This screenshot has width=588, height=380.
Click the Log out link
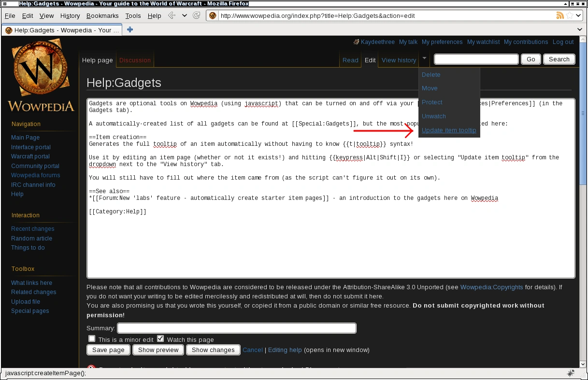[563, 42]
